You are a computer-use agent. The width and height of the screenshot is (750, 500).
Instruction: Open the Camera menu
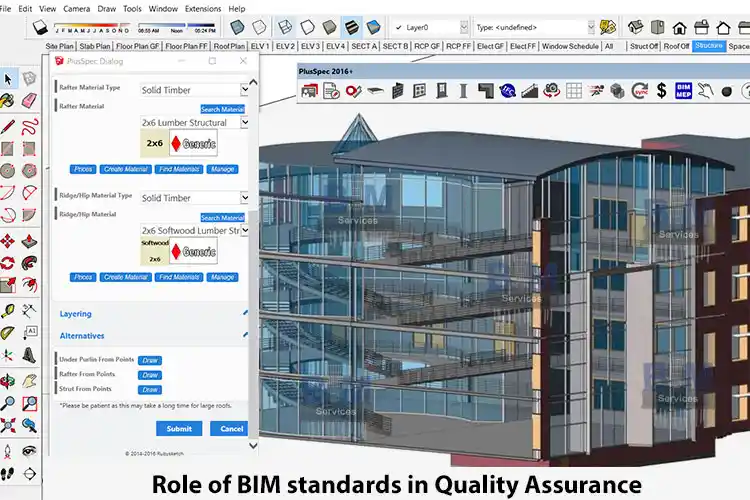coord(77,9)
